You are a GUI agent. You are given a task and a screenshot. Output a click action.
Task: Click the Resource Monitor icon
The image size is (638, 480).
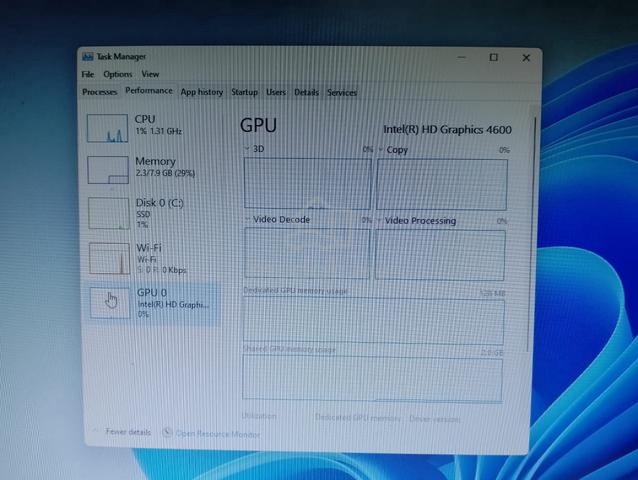(167, 432)
